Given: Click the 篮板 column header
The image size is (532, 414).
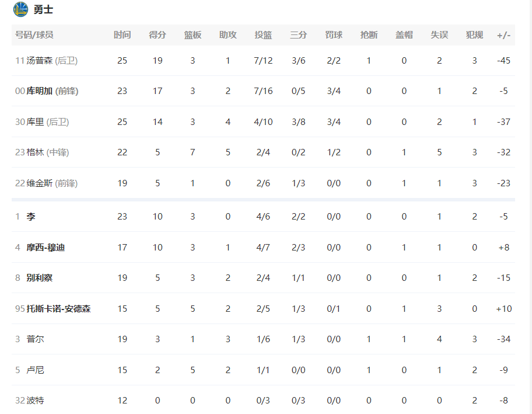Looking at the screenshot, I should click(x=192, y=35).
